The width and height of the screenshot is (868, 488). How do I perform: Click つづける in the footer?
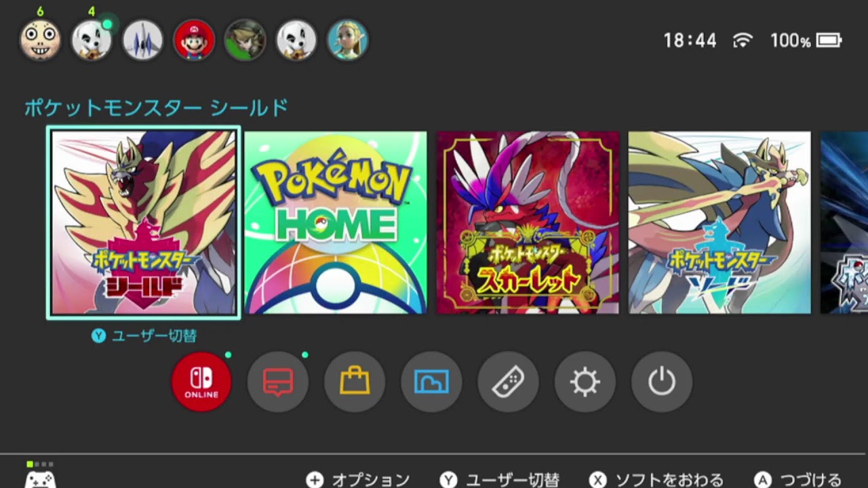[x=798, y=480]
